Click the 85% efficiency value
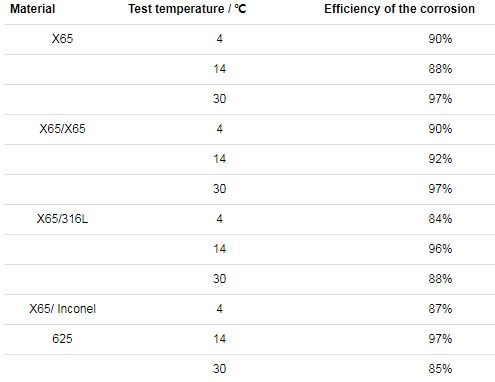The width and height of the screenshot is (495, 382). click(440, 369)
